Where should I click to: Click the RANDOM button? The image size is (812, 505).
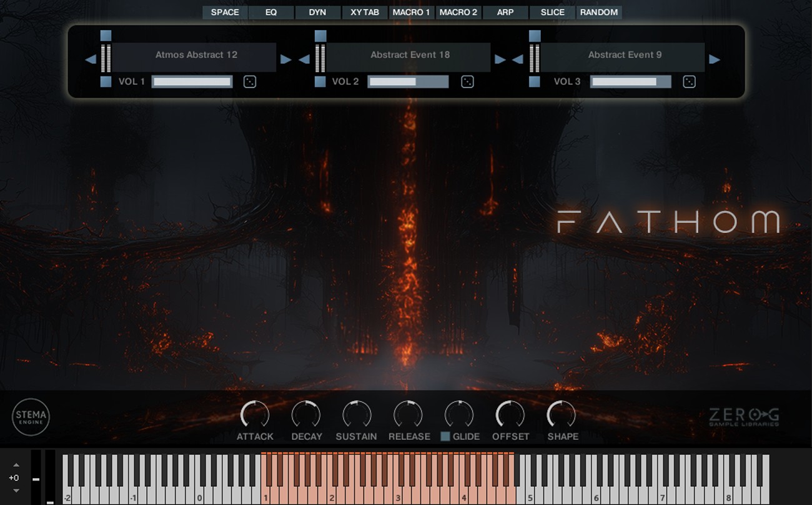pyautogui.click(x=598, y=12)
